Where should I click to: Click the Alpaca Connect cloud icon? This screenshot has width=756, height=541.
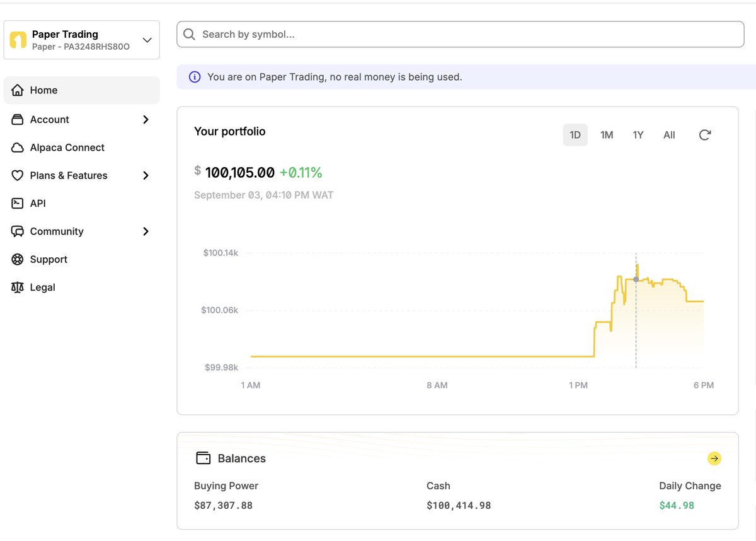tap(18, 148)
